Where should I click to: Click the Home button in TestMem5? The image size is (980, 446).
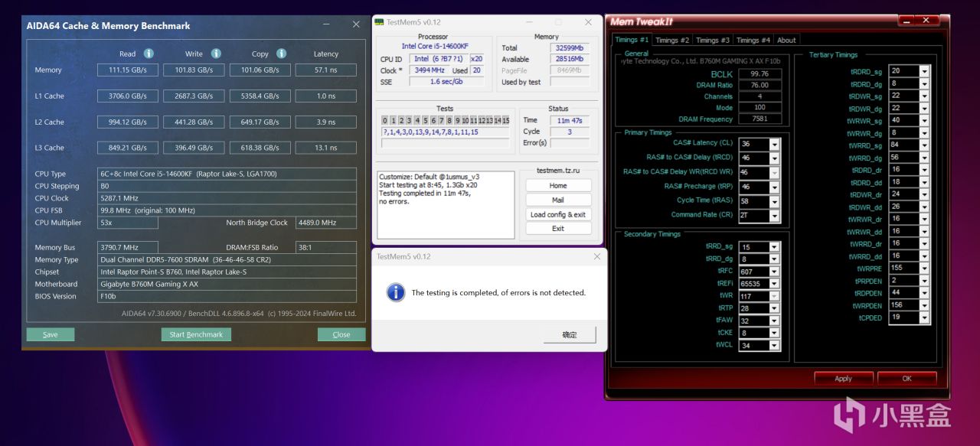coord(558,186)
